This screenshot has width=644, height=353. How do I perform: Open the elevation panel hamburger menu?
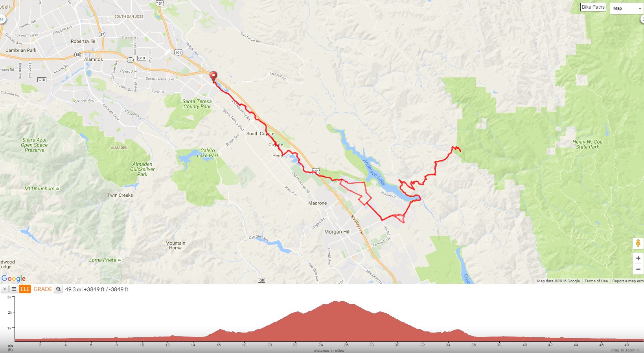pyautogui.click(x=14, y=289)
